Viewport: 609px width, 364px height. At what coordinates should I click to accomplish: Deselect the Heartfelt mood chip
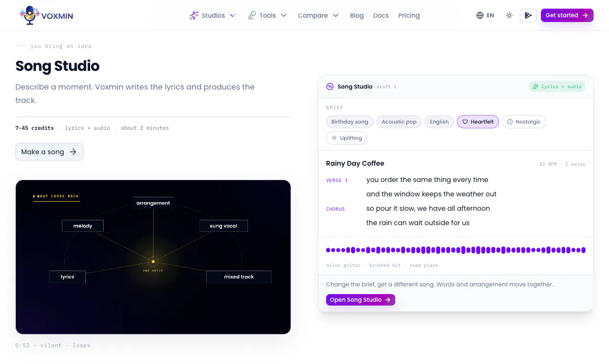(x=478, y=122)
